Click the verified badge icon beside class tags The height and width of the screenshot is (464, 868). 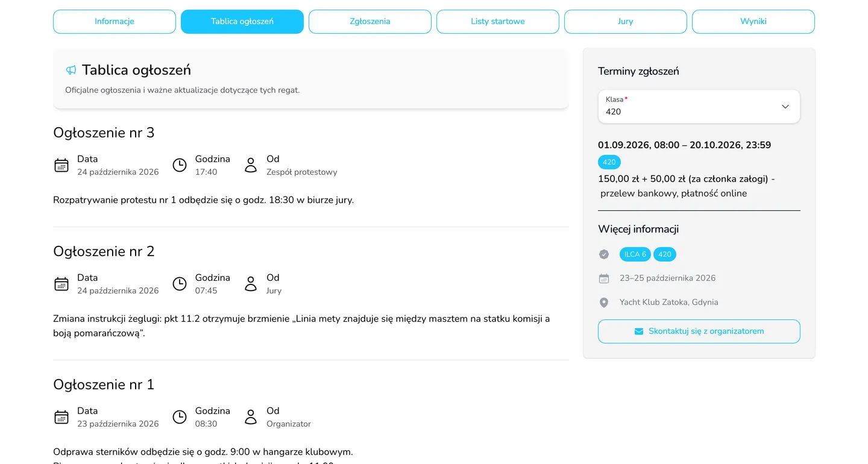click(x=604, y=254)
